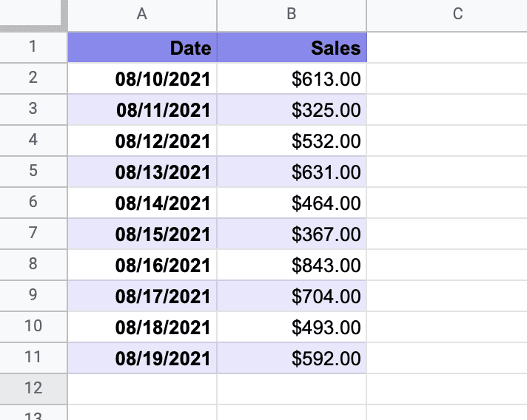Select cell with 08/17/2021

coord(143,296)
